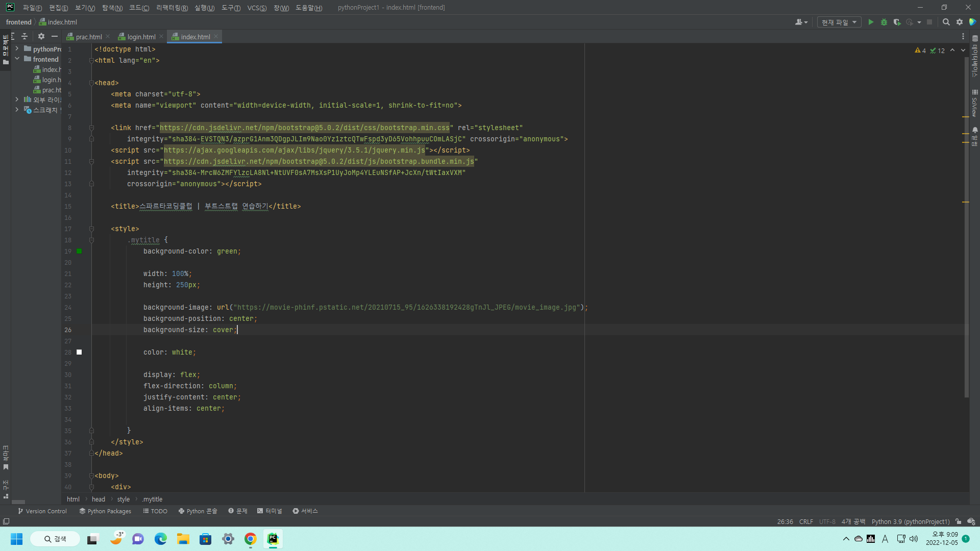
Task: Jump to next highlighted error arrow
Action: pos(963,51)
